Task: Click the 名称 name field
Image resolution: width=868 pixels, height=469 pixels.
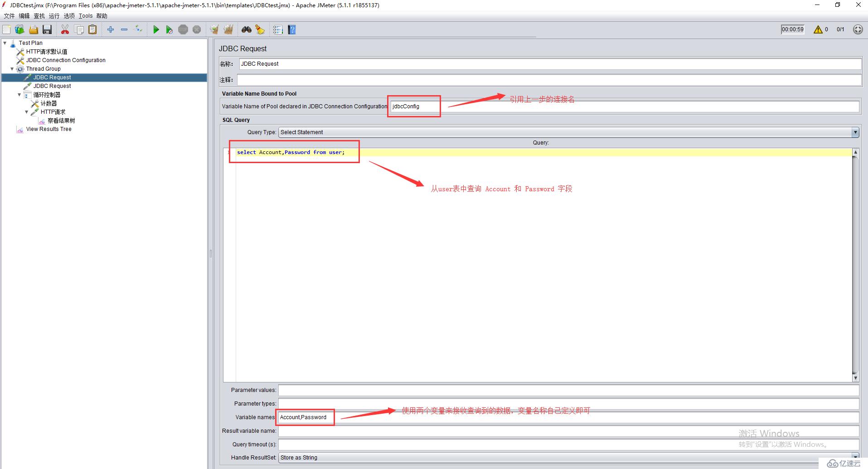Action: (x=550, y=64)
